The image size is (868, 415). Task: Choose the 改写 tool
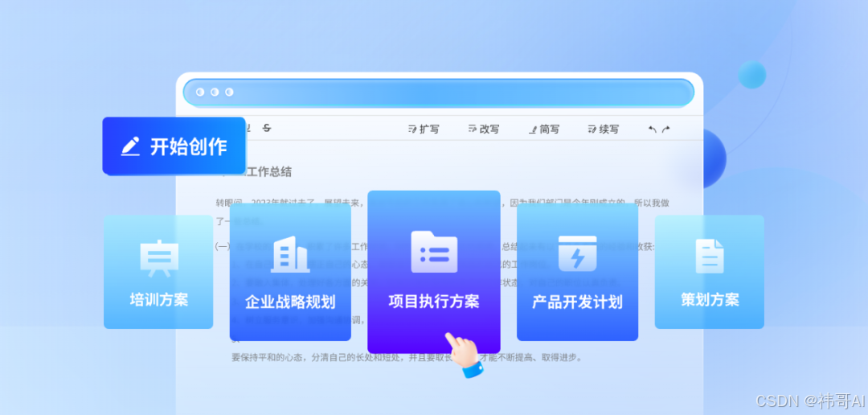pos(483,129)
